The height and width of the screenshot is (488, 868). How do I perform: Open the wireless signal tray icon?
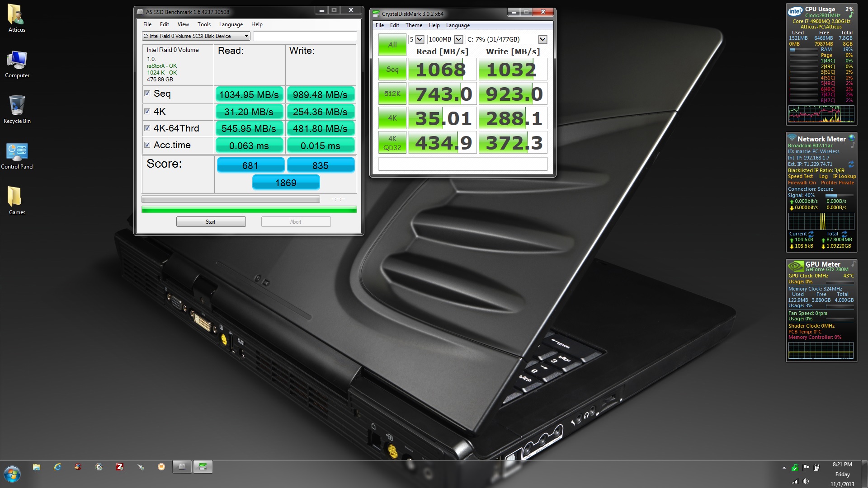[795, 482]
